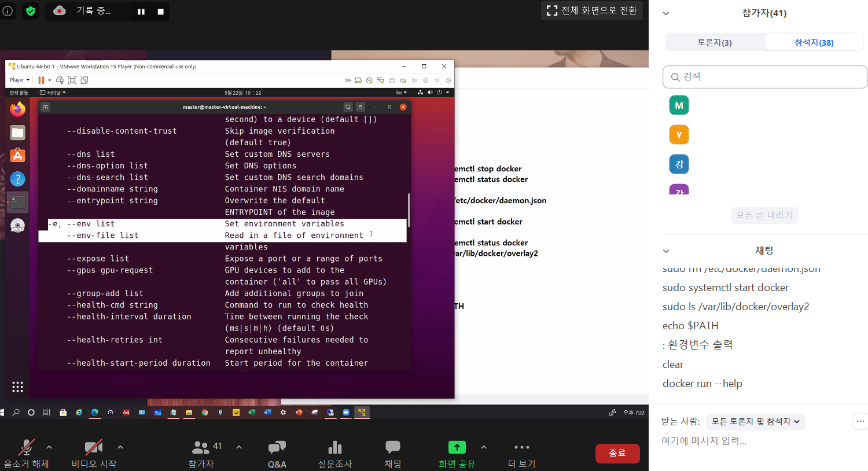868x471 pixels.
Task: Stop the Zoom recording
Action: point(160,12)
